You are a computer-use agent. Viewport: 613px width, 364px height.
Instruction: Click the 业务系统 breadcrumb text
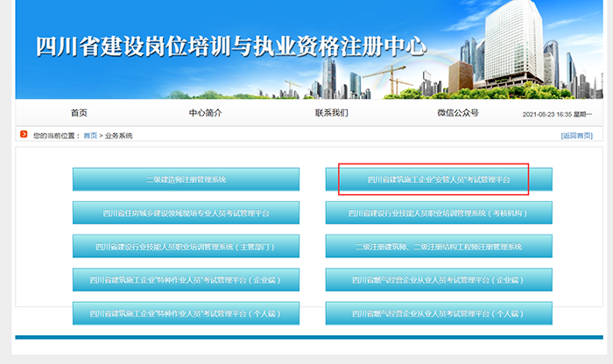click(x=118, y=136)
